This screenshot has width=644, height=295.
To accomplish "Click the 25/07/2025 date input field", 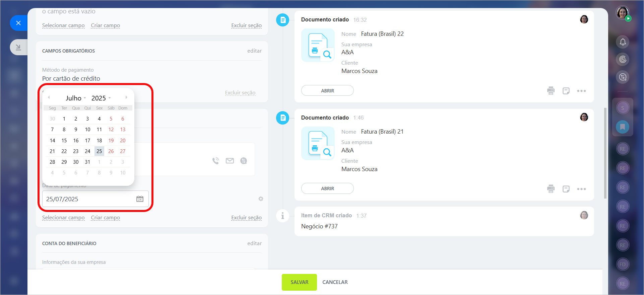I will [95, 199].
